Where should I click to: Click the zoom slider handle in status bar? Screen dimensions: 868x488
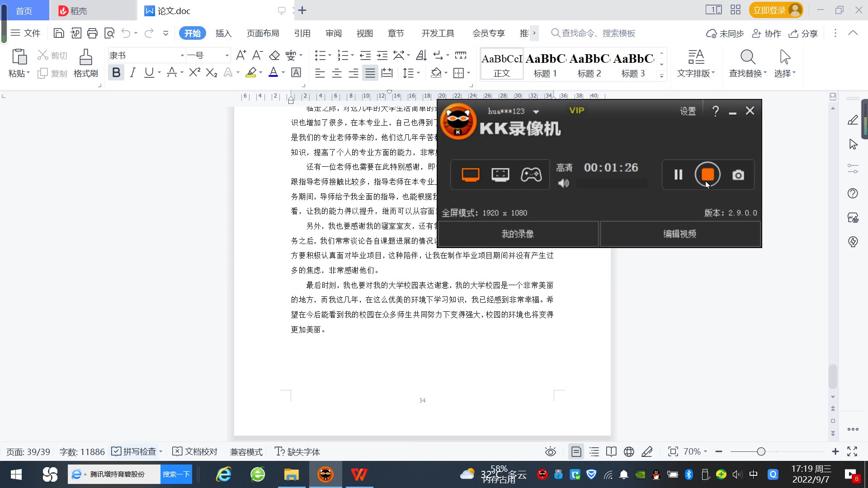[x=761, y=451]
